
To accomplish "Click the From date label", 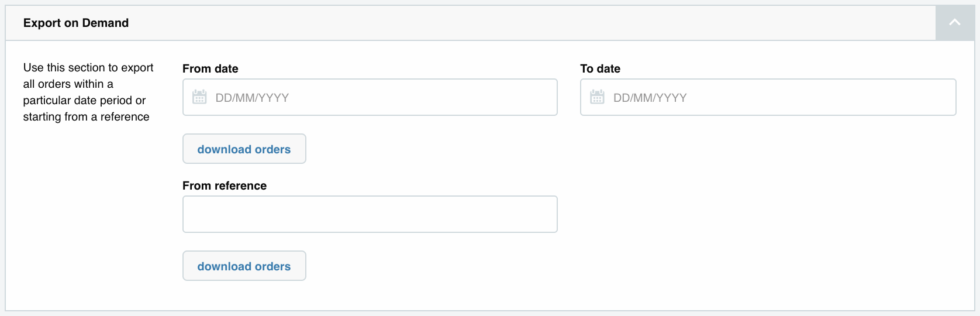I will tap(210, 68).
